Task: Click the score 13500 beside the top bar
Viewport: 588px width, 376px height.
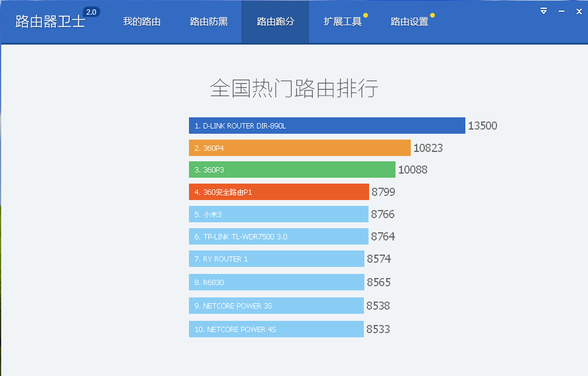Action: 482,125
